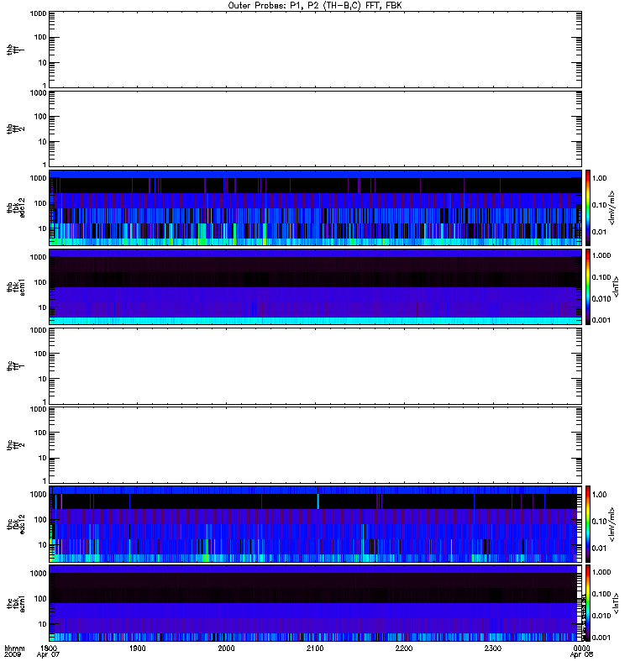Click the 'thb fbk edc12' axis label

(16, 207)
